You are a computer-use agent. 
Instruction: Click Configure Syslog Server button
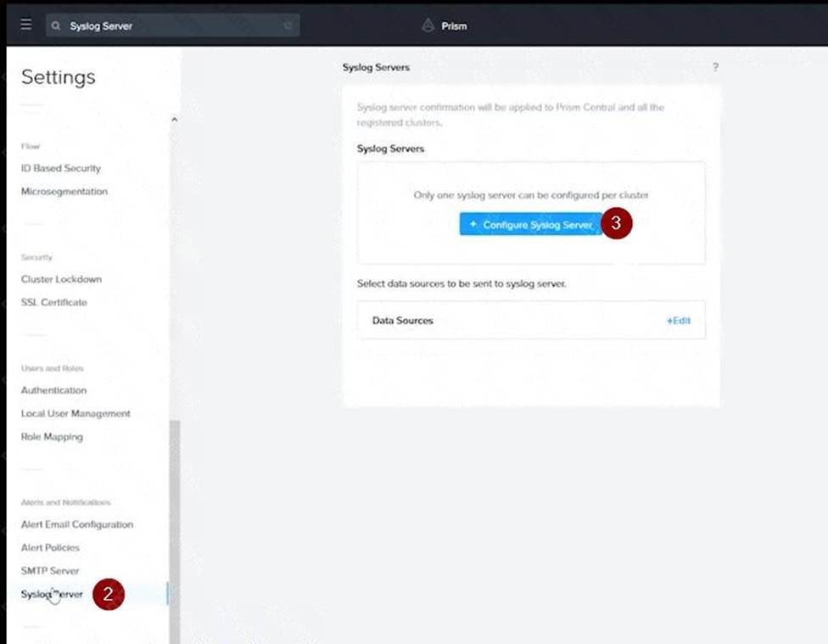coord(531,225)
